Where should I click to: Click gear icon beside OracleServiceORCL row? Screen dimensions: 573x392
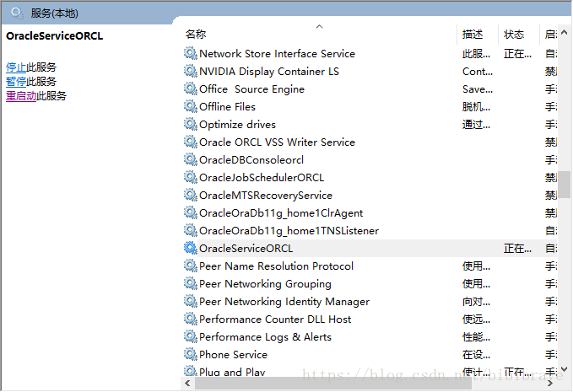click(x=191, y=248)
